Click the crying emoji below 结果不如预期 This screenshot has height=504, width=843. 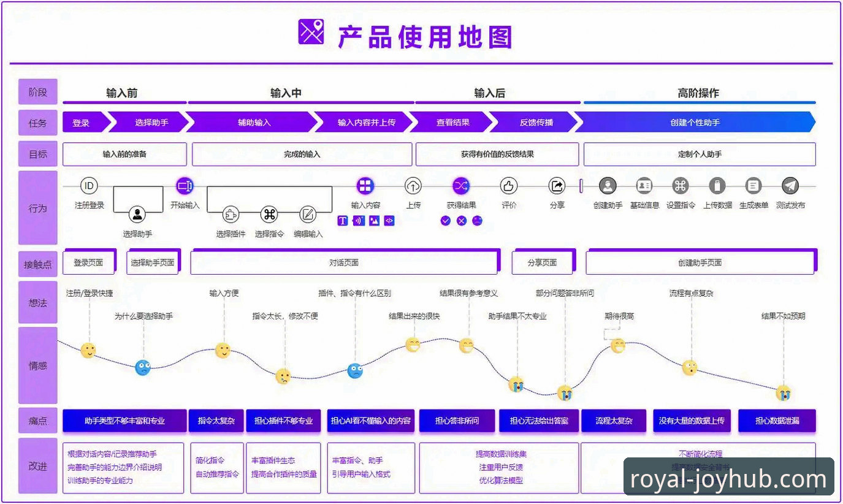click(x=783, y=393)
